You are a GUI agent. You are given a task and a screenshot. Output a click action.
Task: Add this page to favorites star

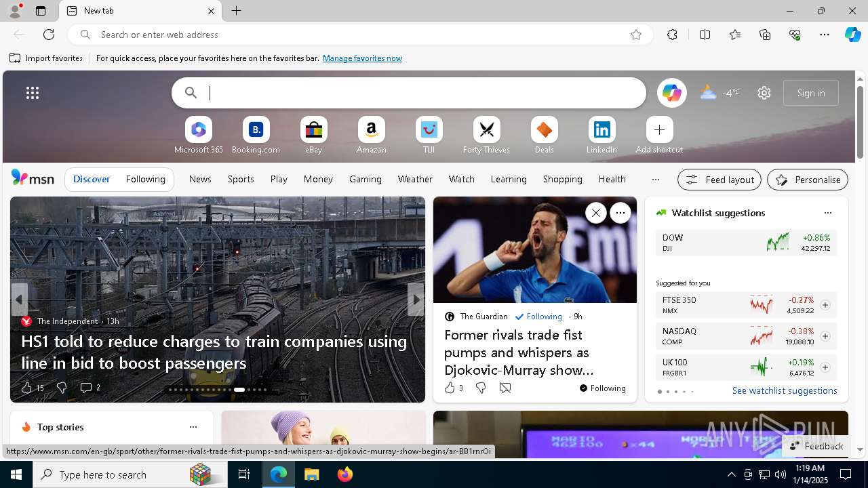tap(636, 35)
